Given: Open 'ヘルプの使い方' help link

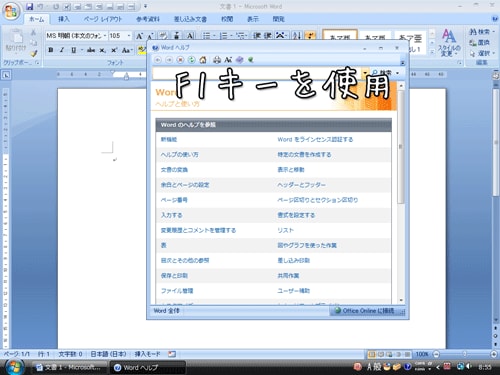Looking at the screenshot, I should coord(179,154).
